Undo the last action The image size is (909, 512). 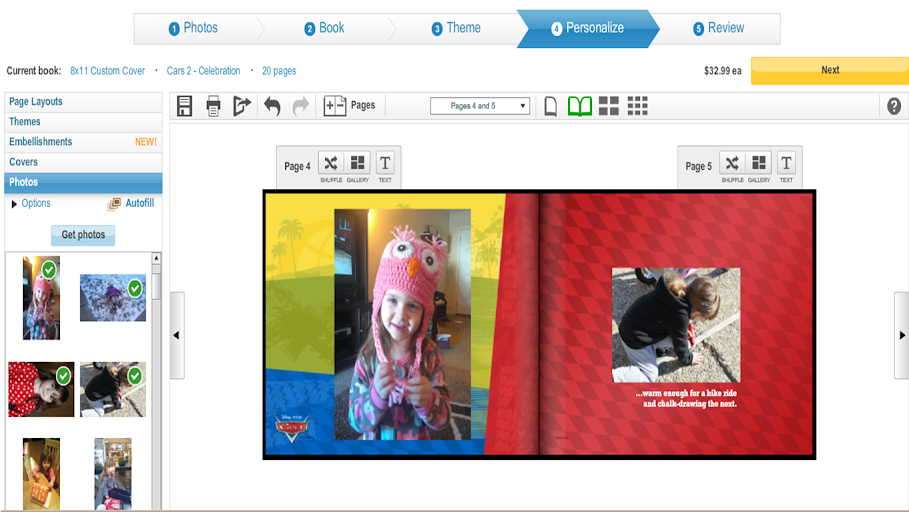pos(272,106)
